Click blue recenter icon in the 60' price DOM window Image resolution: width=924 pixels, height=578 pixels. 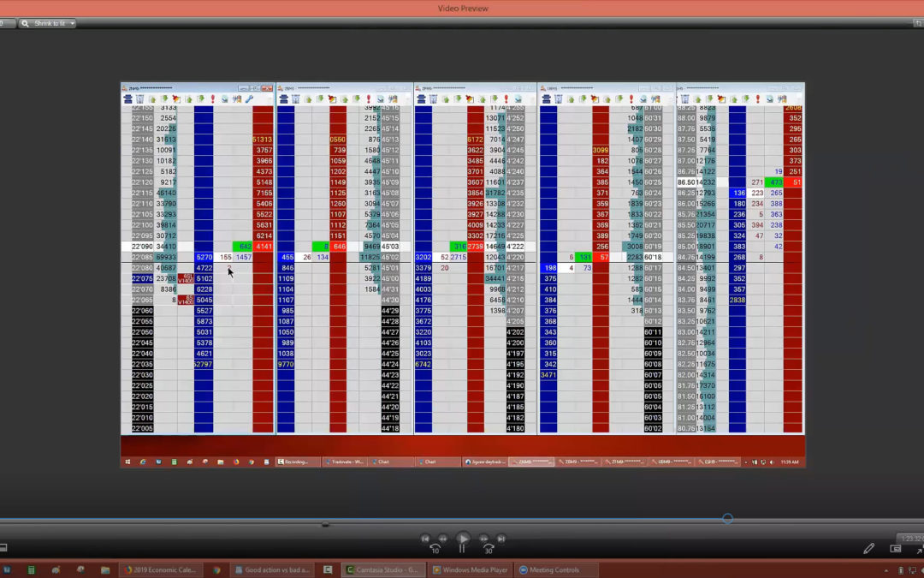(546, 99)
